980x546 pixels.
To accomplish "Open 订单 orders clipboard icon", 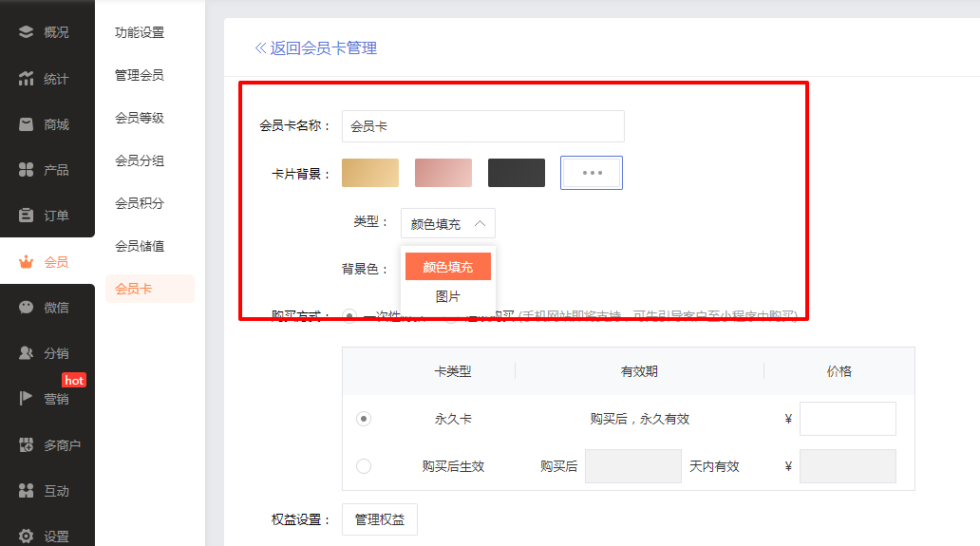I will click(27, 216).
